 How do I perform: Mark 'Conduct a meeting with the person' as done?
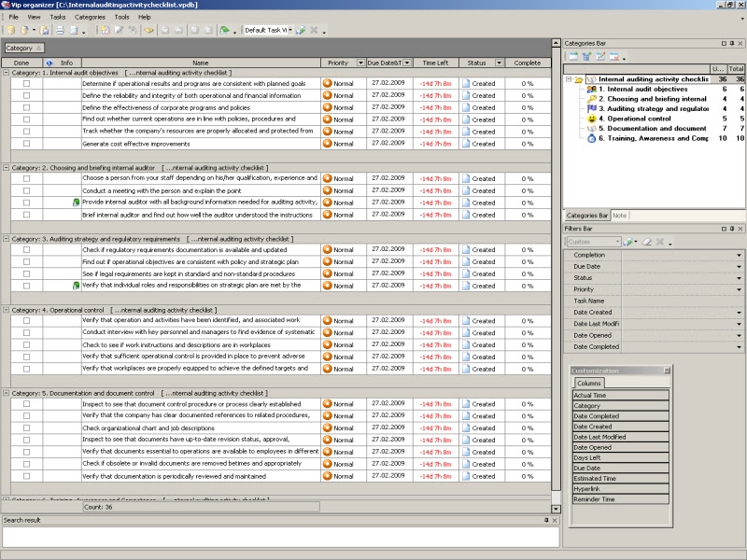click(x=27, y=190)
